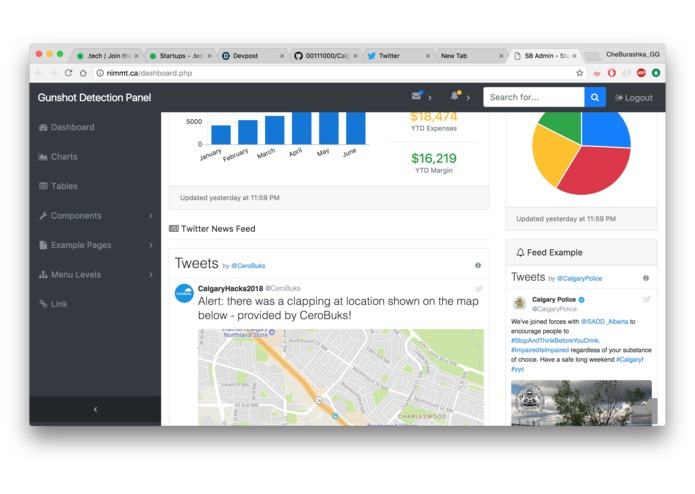Expand the Example Pages sidebar menu

click(x=95, y=245)
